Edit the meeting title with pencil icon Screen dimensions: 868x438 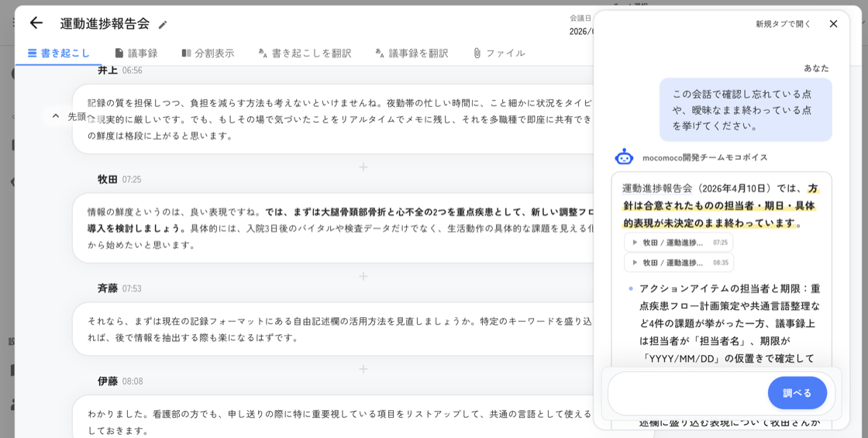click(162, 24)
